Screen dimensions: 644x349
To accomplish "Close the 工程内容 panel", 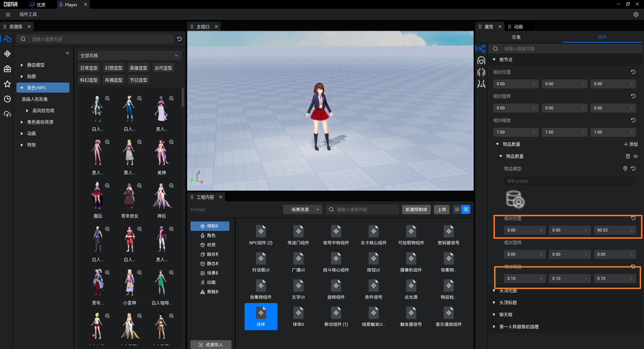I will [221, 197].
